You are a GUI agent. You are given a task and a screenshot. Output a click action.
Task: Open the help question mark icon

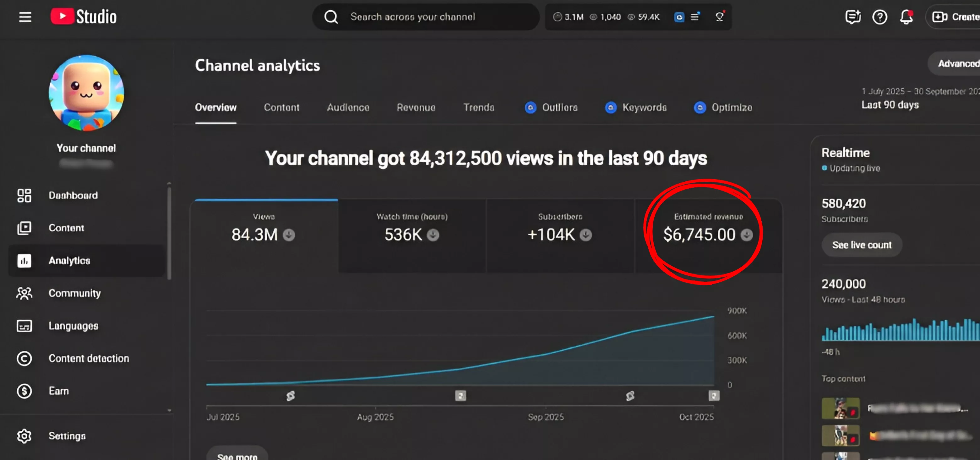(x=879, y=17)
